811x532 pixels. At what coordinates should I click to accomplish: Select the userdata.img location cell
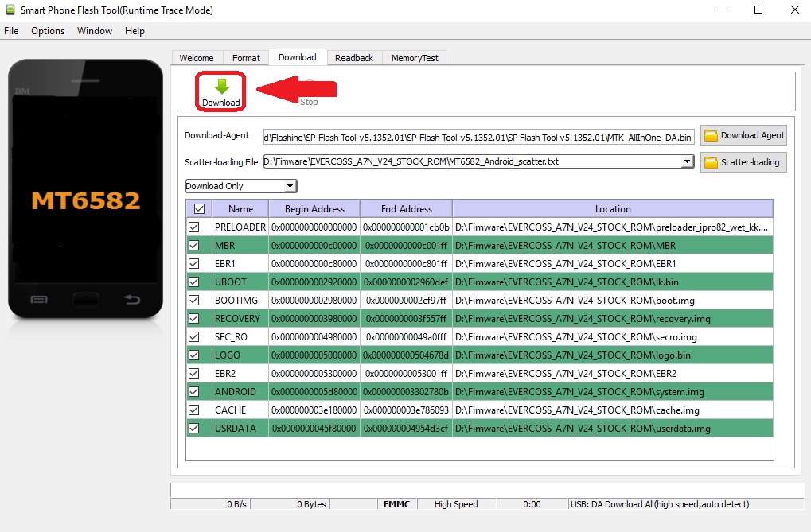(x=613, y=429)
